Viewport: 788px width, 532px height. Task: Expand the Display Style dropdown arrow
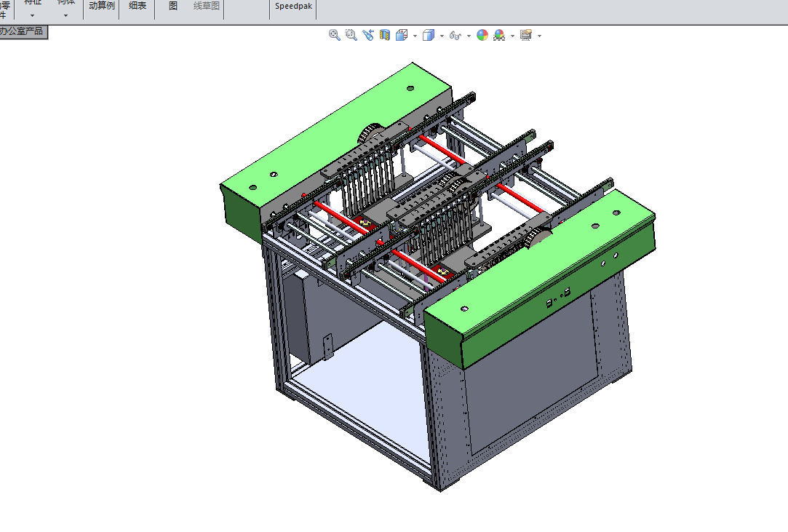coord(442,36)
